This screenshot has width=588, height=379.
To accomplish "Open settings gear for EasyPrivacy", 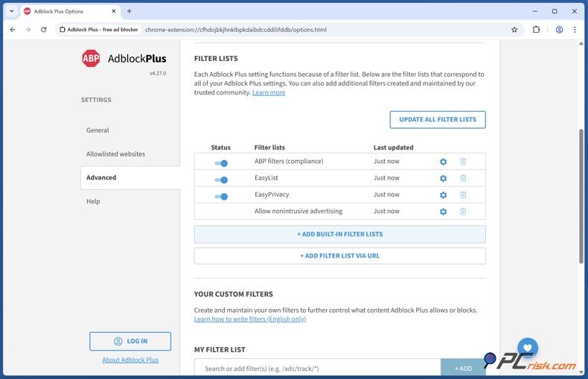I will pyautogui.click(x=443, y=195).
